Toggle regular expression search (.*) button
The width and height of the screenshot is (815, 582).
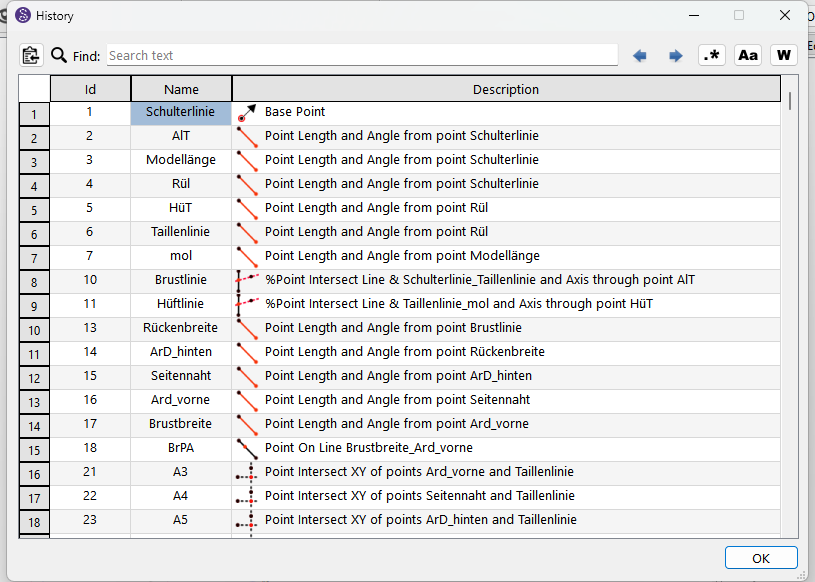(x=711, y=56)
